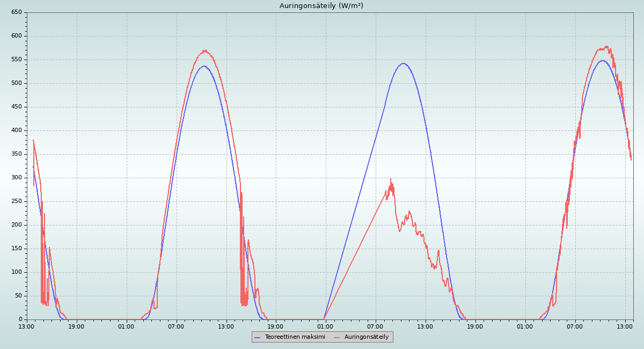This screenshot has width=644, height=349.
Task: Select the 450 y-axis value
Action: point(16,107)
